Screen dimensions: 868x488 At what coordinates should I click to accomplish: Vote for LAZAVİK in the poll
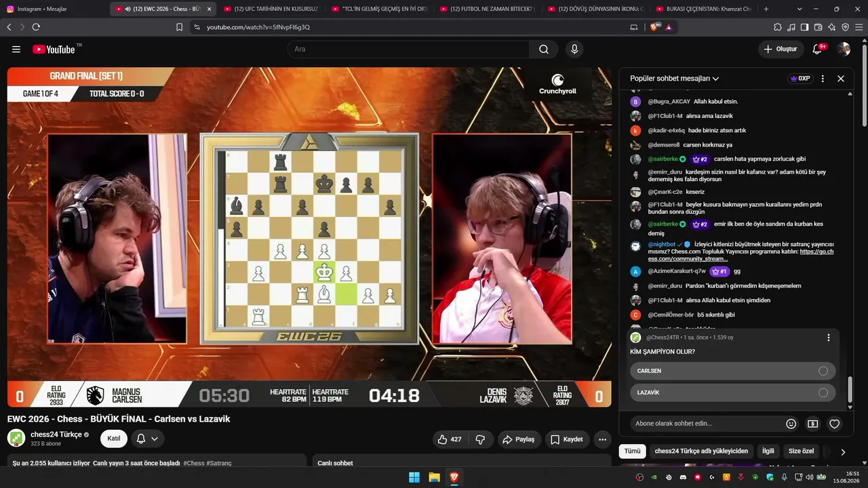(732, 392)
